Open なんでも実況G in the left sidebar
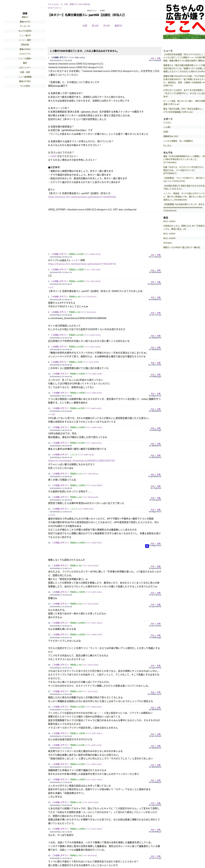Screen dimensions: 205x868 pos(25,31)
